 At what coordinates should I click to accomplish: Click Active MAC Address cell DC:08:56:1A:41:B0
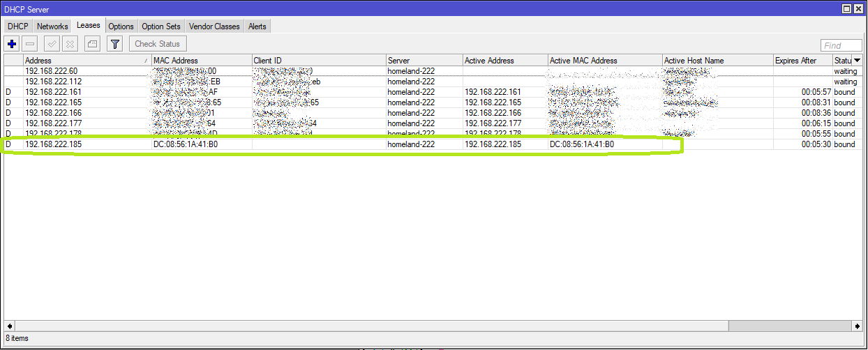(582, 144)
